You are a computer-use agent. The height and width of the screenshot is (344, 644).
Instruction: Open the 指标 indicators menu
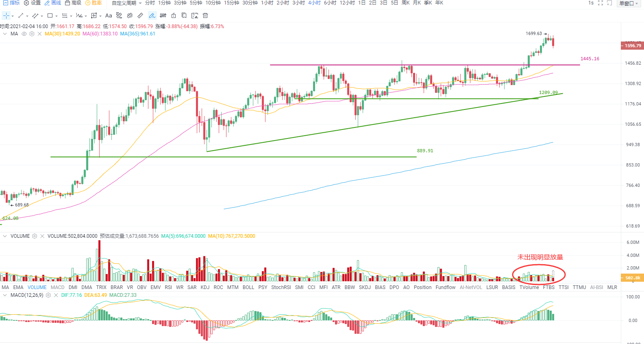11,3
